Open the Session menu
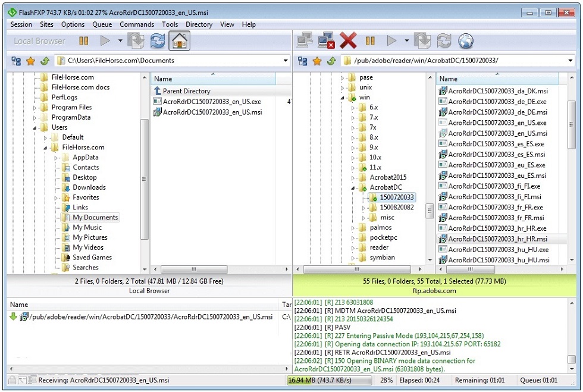Image resolution: width=583 pixels, height=392 pixels. [21, 24]
